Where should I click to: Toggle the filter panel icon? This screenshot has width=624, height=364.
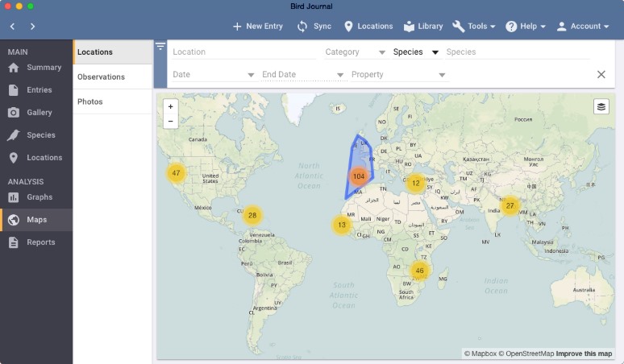click(160, 46)
